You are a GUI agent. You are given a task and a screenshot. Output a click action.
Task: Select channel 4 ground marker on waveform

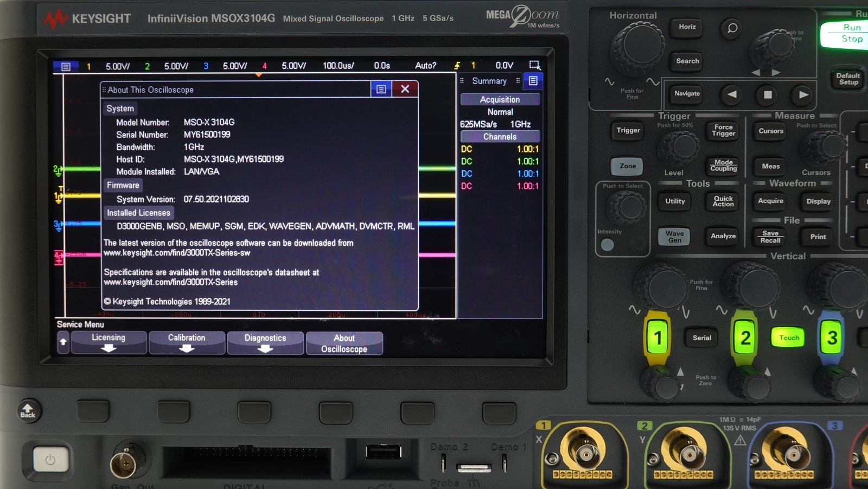[x=59, y=257]
